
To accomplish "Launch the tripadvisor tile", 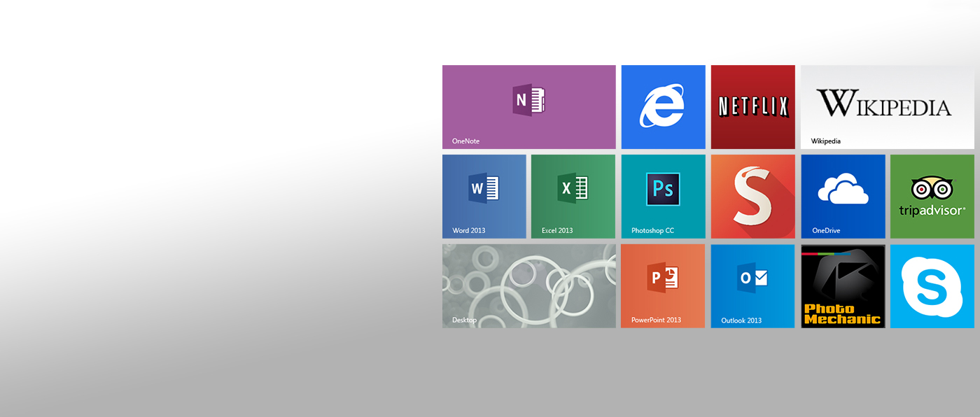I will (932, 197).
